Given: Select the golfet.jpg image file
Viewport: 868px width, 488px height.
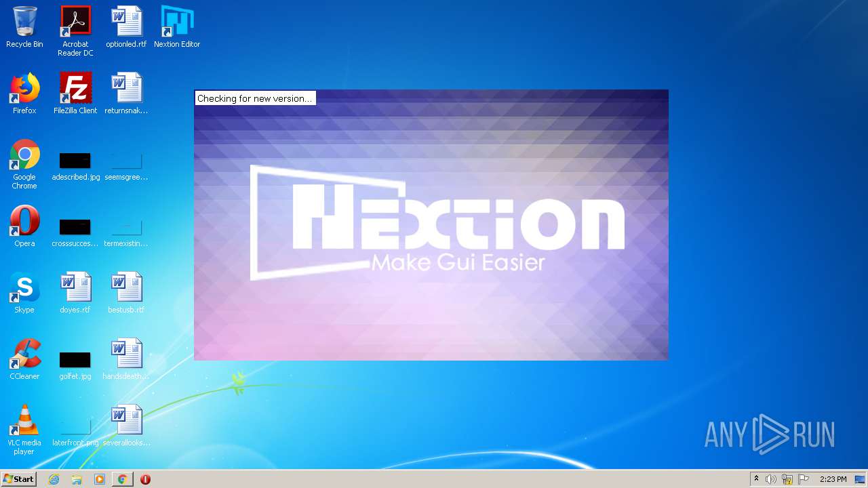Looking at the screenshot, I should pos(75,365).
